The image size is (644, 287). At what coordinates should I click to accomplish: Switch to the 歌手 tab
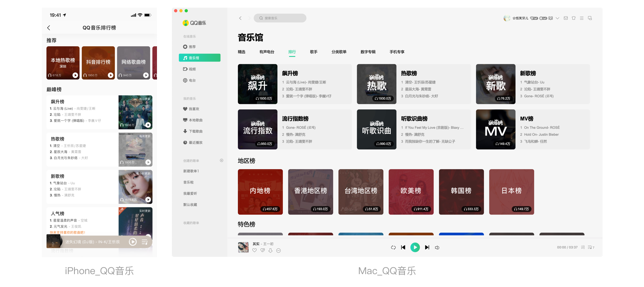314,52
